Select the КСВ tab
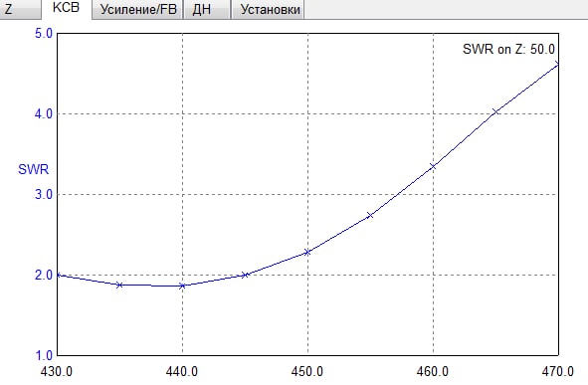 point(66,8)
